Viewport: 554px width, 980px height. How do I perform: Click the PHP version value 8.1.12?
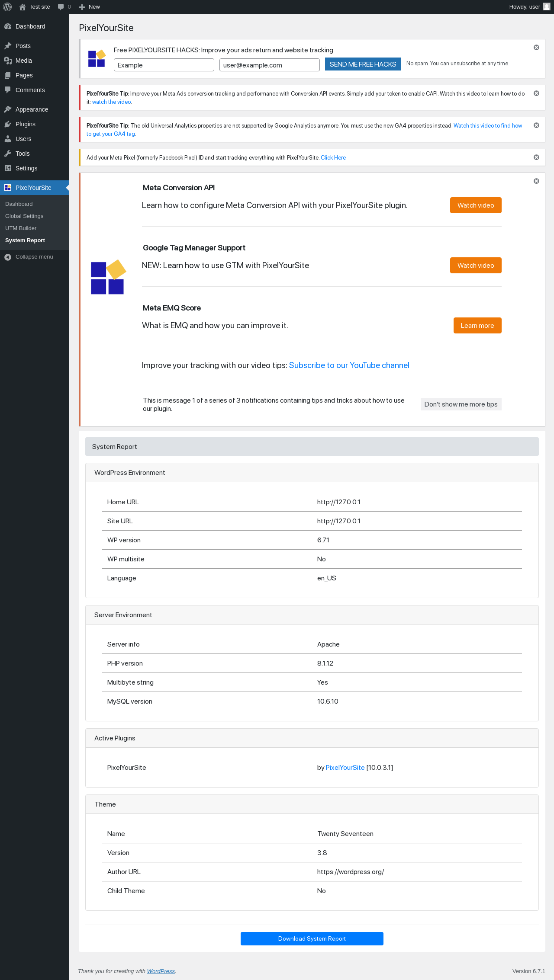(x=325, y=663)
